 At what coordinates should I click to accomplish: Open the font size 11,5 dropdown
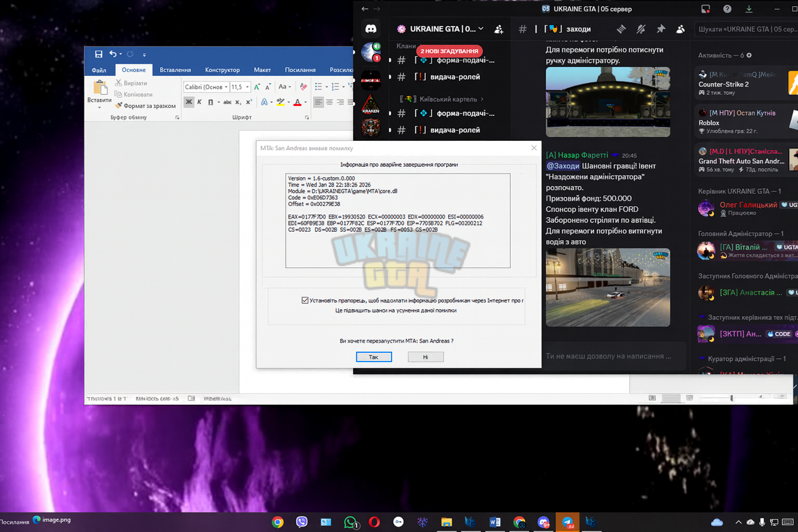tap(247, 87)
